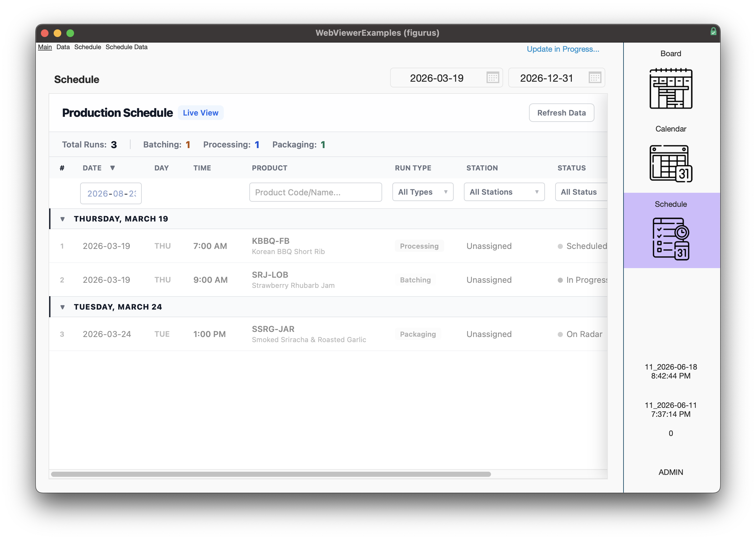Open the All Stations dropdown

click(504, 192)
